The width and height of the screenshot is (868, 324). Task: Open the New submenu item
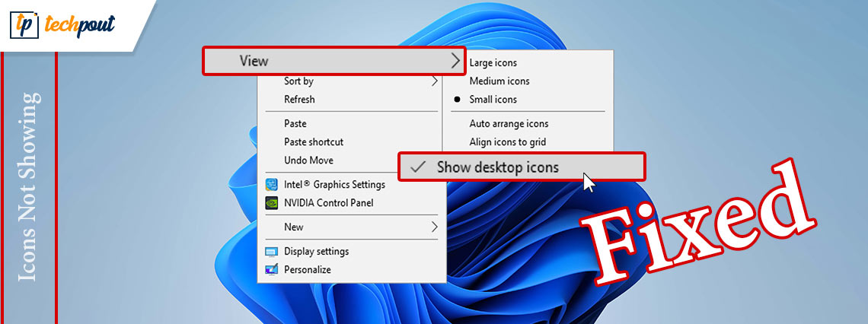pyautogui.click(x=352, y=227)
